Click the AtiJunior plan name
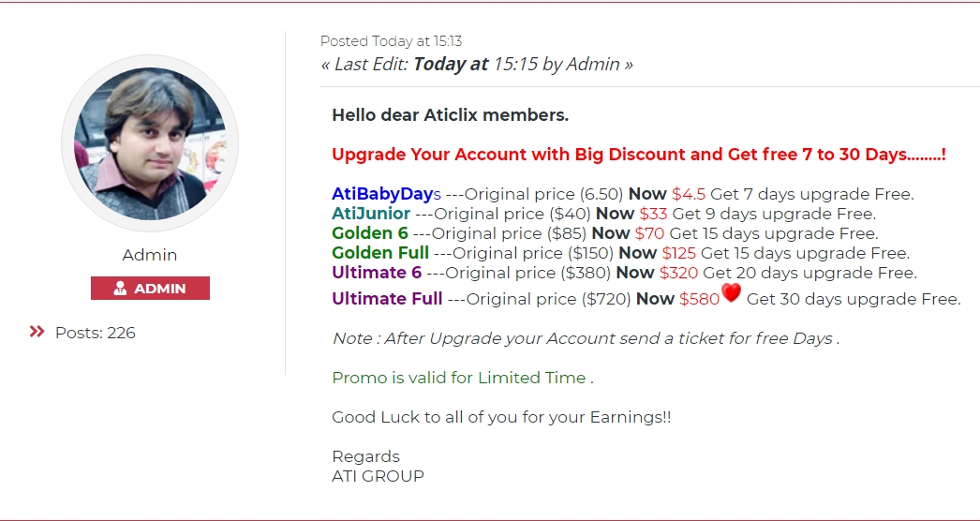Viewport: 980px width, 521px height. coord(371,214)
